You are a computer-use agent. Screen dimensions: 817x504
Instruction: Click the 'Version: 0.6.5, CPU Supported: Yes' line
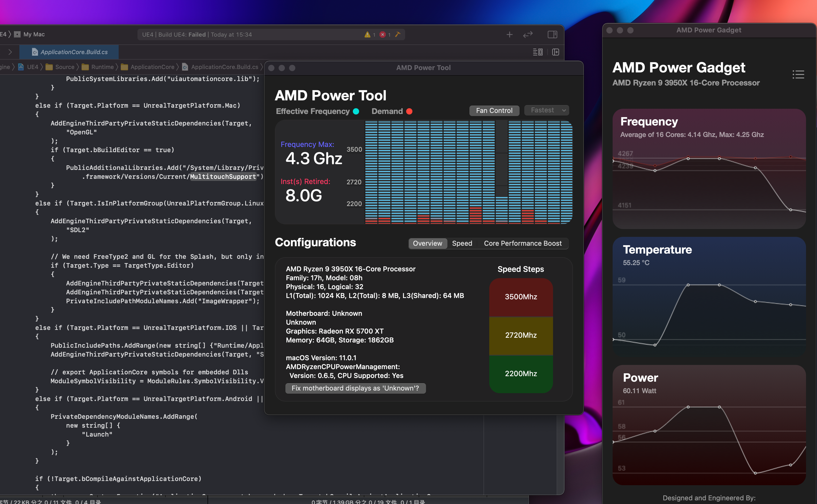click(346, 376)
